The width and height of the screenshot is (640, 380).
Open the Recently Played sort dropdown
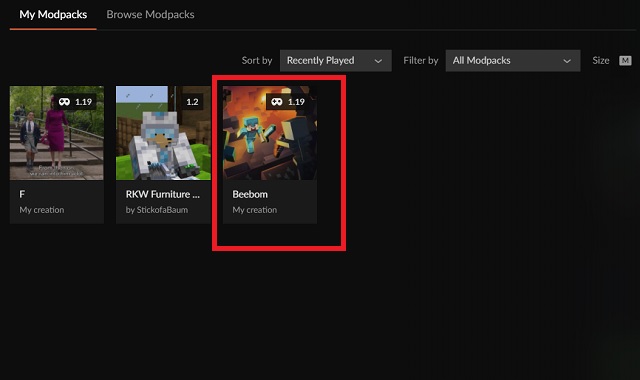[336, 61]
